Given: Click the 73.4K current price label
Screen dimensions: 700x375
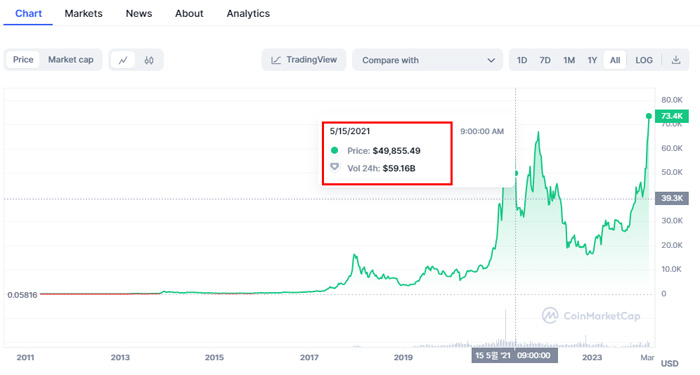Looking at the screenshot, I should click(671, 116).
